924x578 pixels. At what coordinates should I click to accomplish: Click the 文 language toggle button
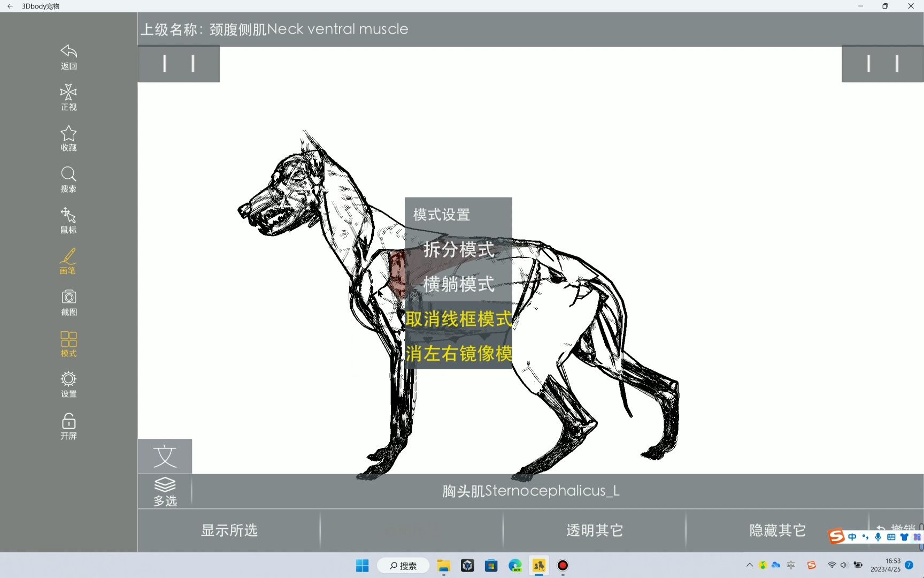tap(165, 457)
